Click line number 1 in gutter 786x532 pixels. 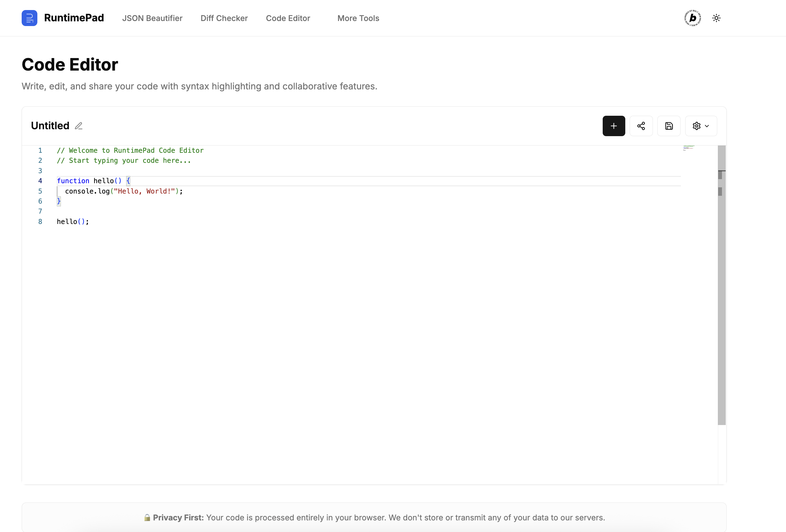coord(40,150)
